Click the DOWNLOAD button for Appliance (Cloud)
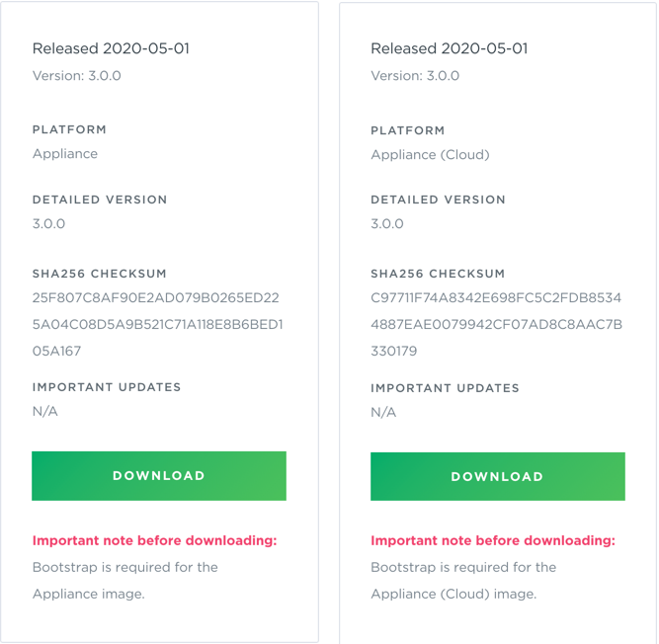The height and width of the screenshot is (644, 659). tap(497, 477)
